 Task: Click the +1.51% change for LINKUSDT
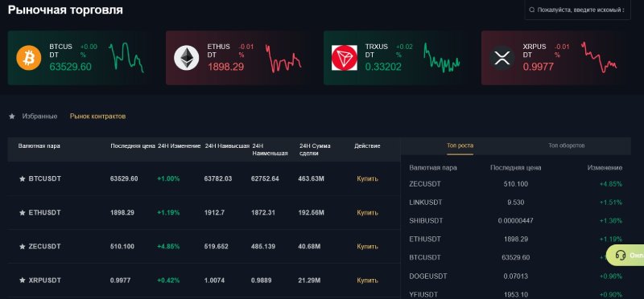[x=611, y=203]
